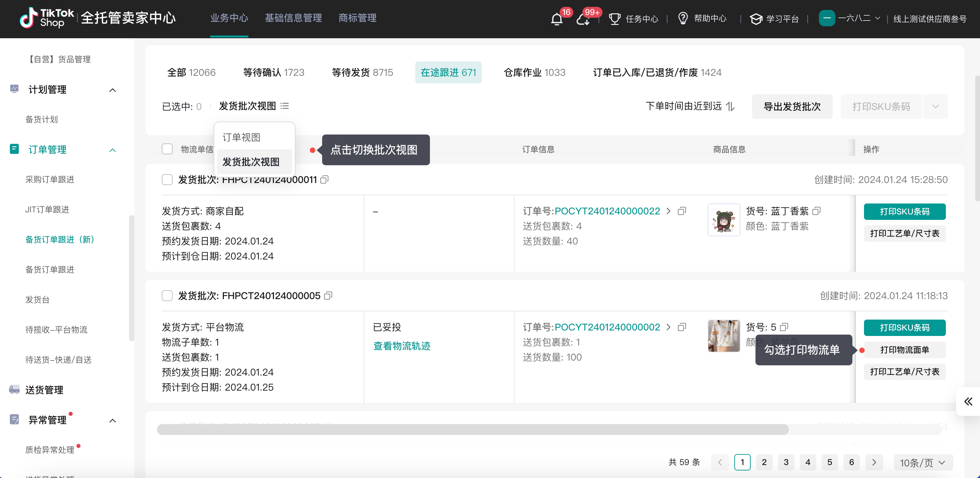This screenshot has height=478, width=980.
Task: Click the green user avatar icon
Action: pyautogui.click(x=827, y=18)
